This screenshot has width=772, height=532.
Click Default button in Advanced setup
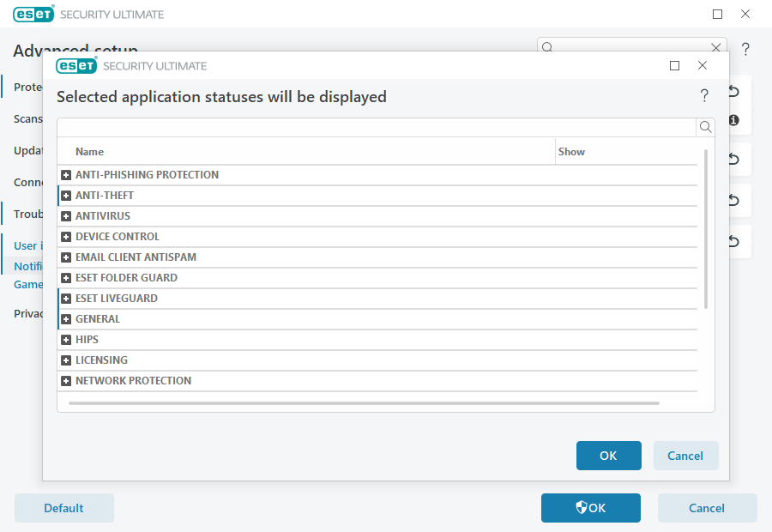64,508
